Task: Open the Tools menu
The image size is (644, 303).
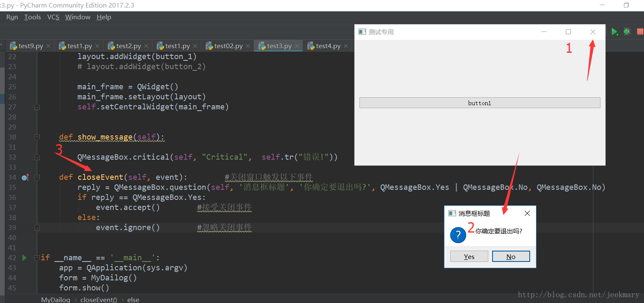Action: point(33,17)
